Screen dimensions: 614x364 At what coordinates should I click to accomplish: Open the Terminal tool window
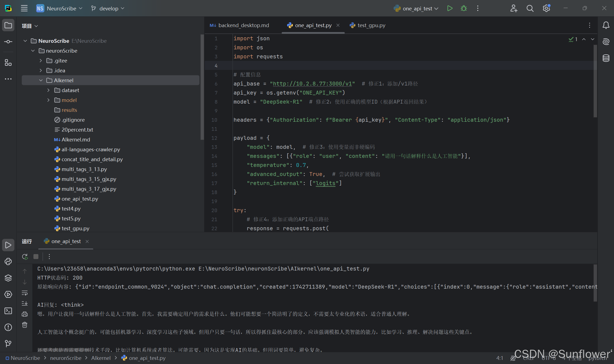pyautogui.click(x=8, y=311)
